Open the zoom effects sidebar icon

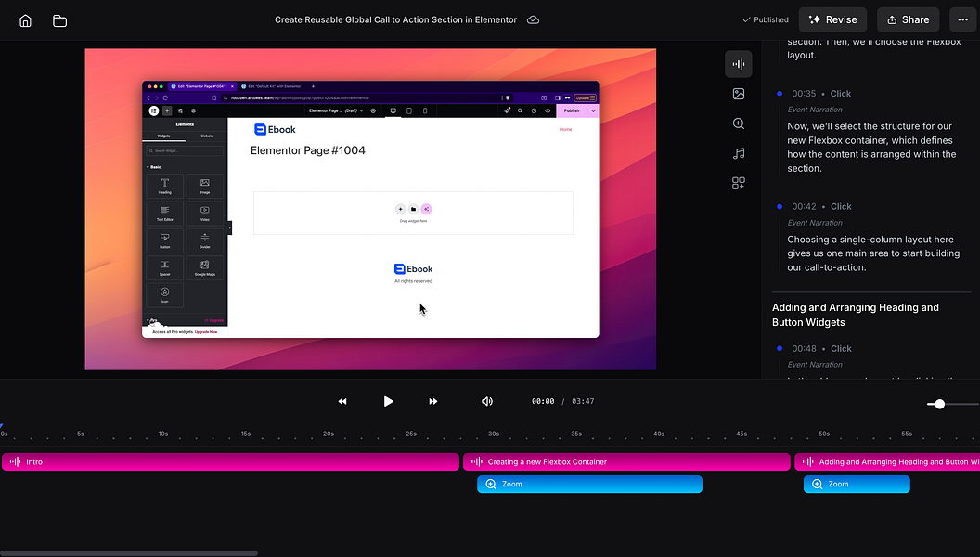738,123
